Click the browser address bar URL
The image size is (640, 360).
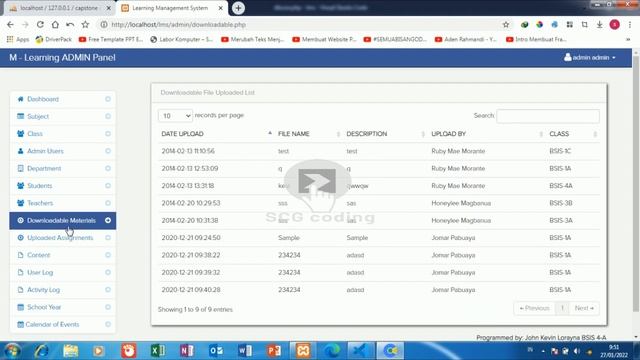178,24
